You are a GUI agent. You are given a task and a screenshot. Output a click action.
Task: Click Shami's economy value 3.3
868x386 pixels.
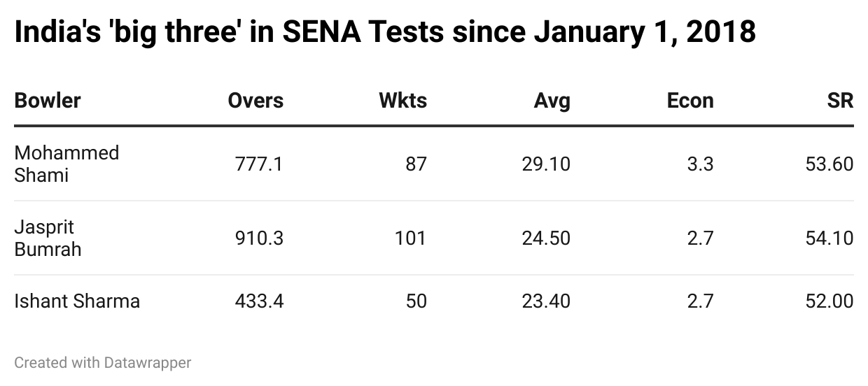[x=701, y=164]
